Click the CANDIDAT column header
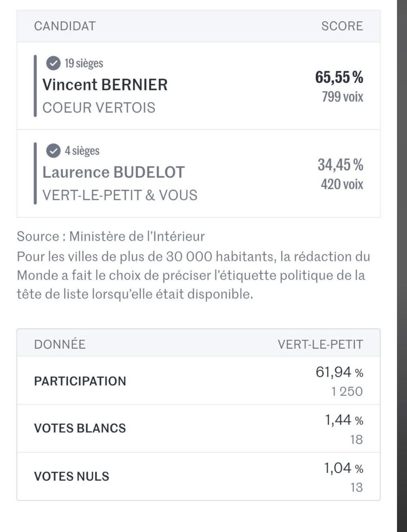407x532 pixels. click(65, 26)
